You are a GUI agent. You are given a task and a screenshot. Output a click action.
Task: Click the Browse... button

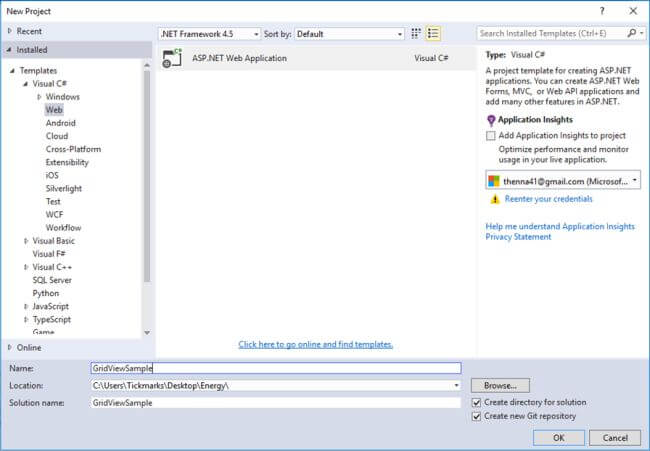click(500, 386)
